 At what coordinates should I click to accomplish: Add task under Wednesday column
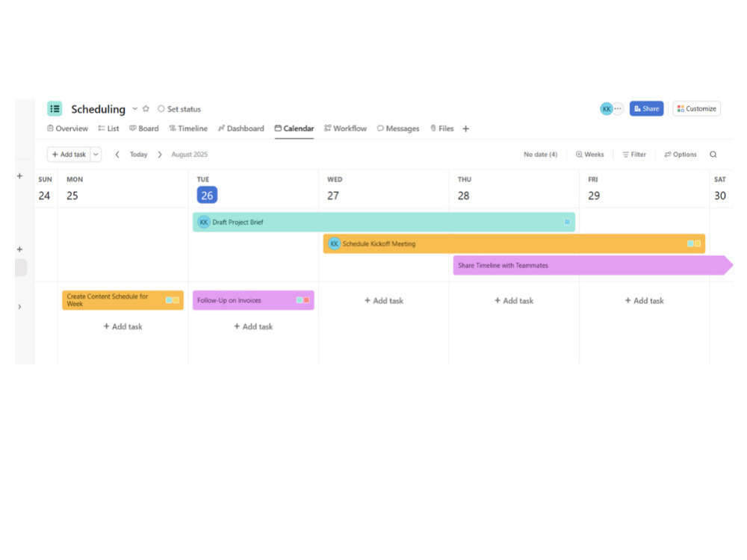pyautogui.click(x=383, y=301)
